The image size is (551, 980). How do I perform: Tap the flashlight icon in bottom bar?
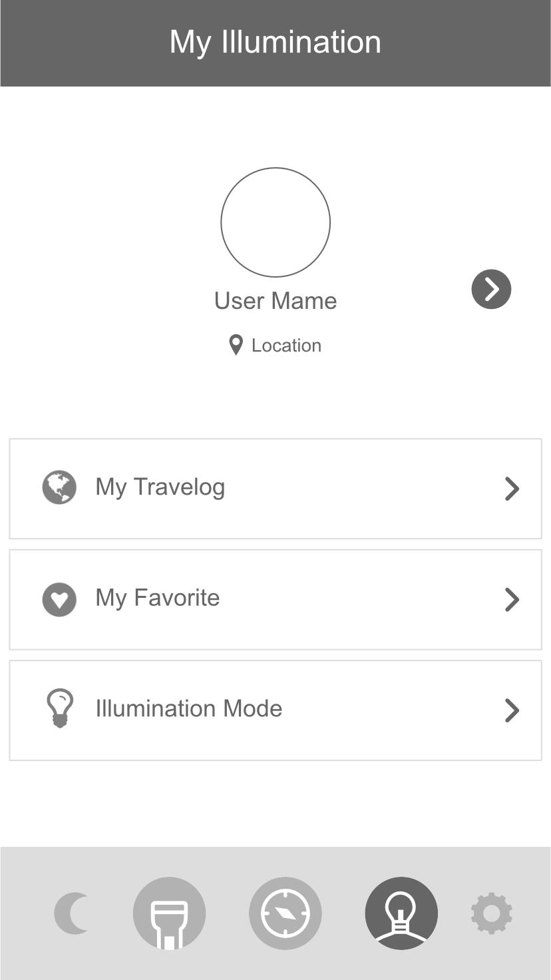[x=169, y=913]
